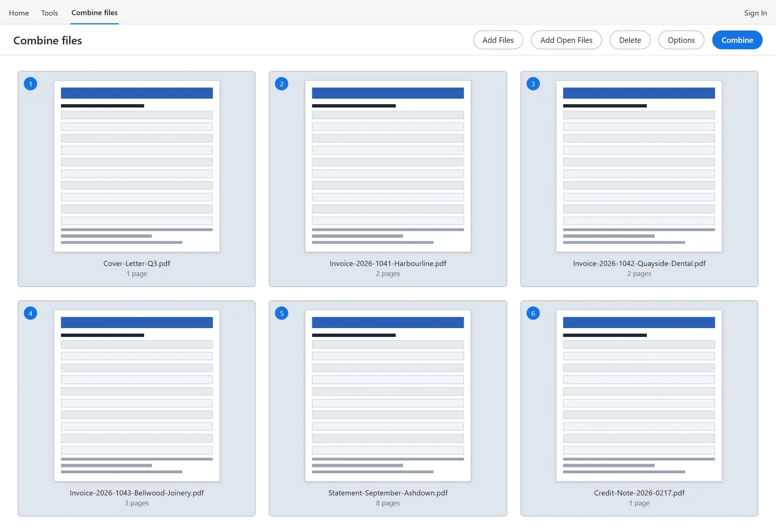776x532 pixels.
Task: Open the Options dialog
Action: click(681, 40)
